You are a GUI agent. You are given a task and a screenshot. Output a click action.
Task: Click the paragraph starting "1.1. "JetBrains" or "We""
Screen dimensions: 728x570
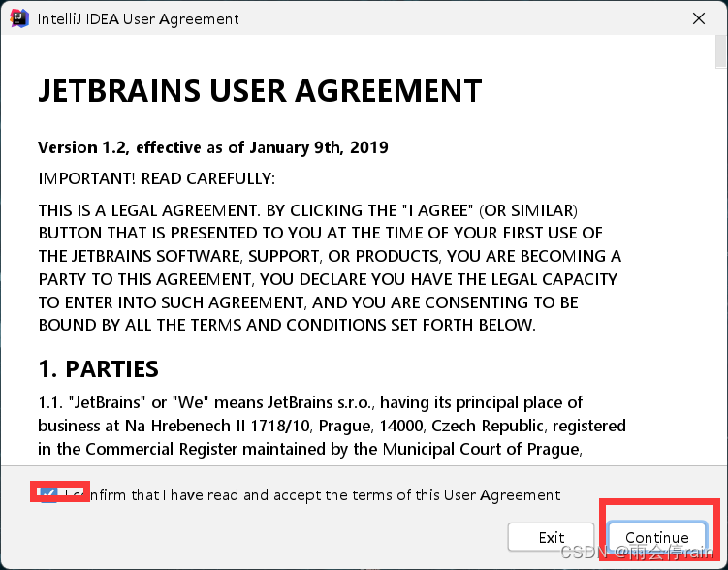click(332, 426)
